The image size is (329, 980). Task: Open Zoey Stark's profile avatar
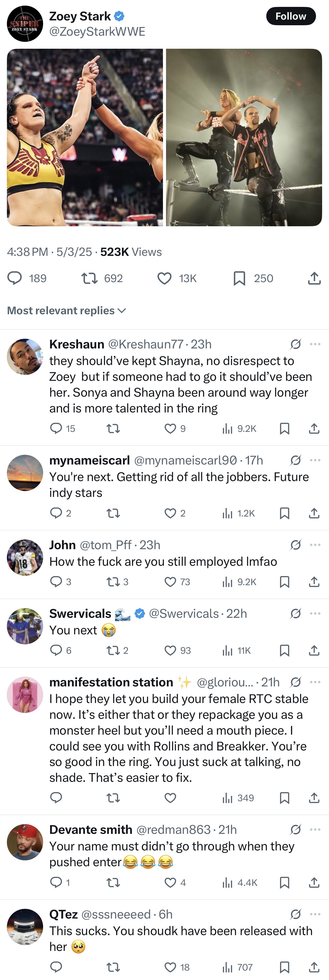tap(25, 23)
